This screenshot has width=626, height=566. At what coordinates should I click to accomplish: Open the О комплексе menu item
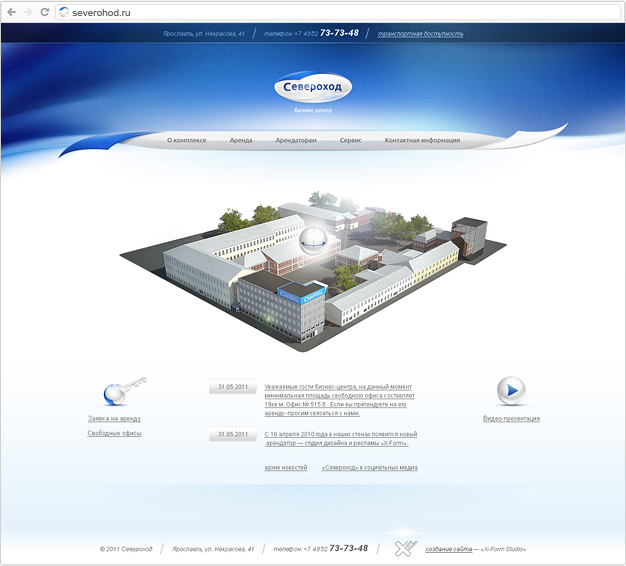point(186,140)
